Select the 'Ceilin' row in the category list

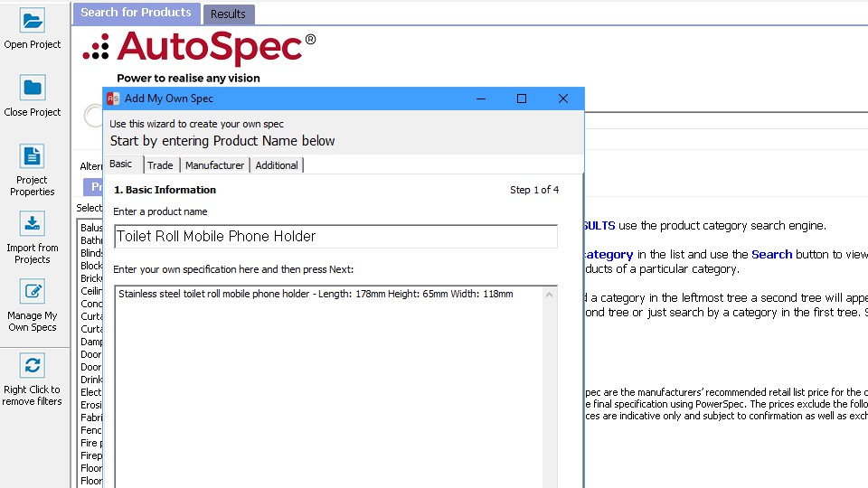click(x=91, y=291)
